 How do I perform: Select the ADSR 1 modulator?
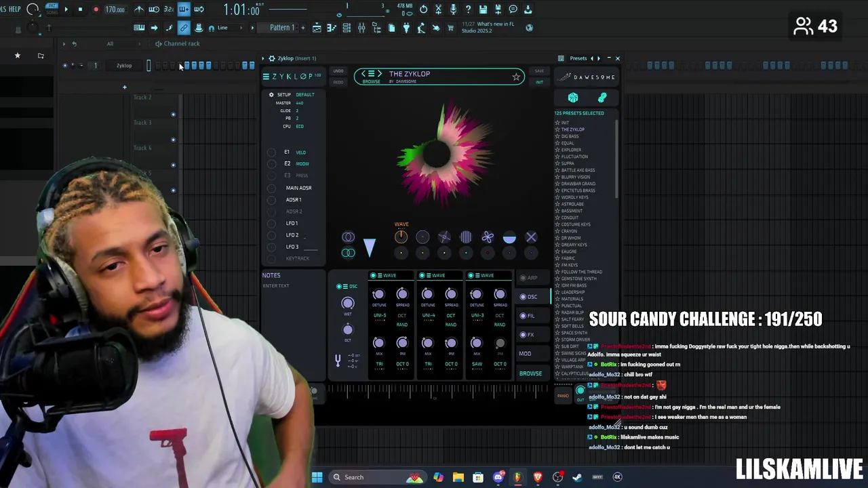[294, 200]
